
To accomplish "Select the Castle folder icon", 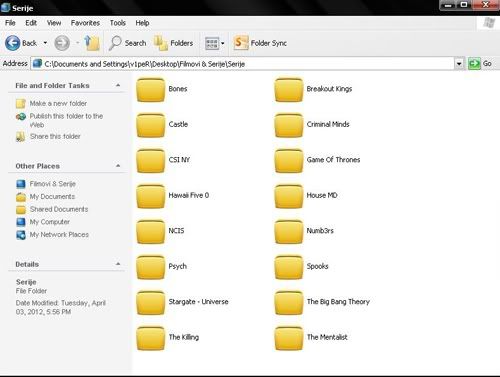I will 151,125.
